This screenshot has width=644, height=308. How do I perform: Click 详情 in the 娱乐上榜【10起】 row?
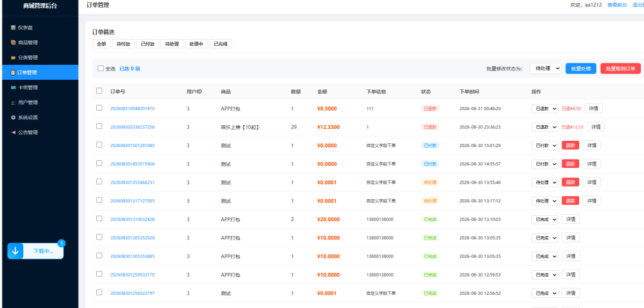[x=596, y=127]
